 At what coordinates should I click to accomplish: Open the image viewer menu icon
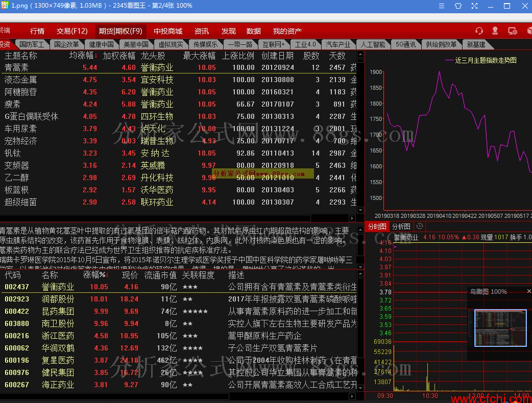pyautogui.click(x=442, y=6)
